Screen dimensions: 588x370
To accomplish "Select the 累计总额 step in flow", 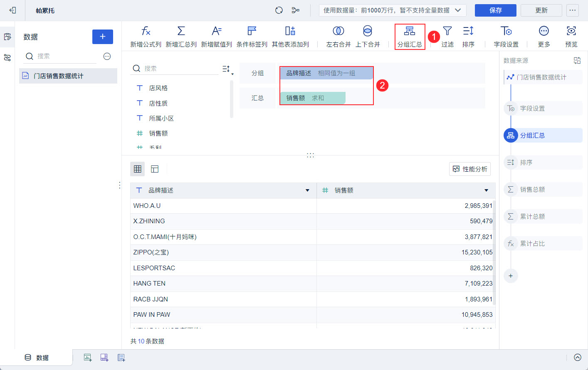I will coord(543,217).
